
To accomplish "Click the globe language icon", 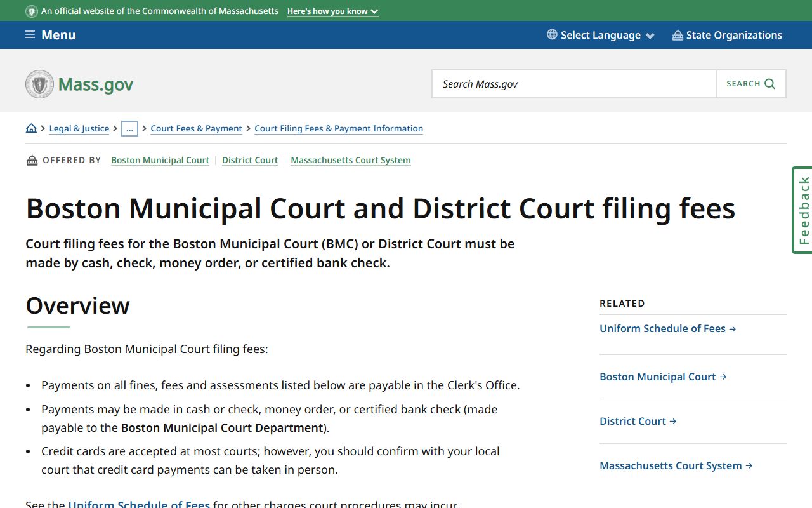I will [x=552, y=35].
